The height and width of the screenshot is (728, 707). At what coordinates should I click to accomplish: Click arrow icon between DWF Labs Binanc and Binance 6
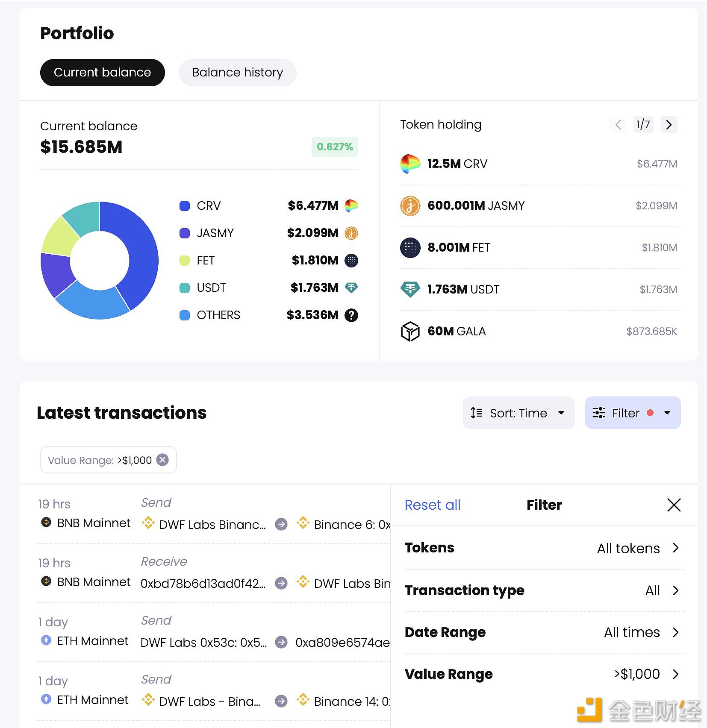281,524
